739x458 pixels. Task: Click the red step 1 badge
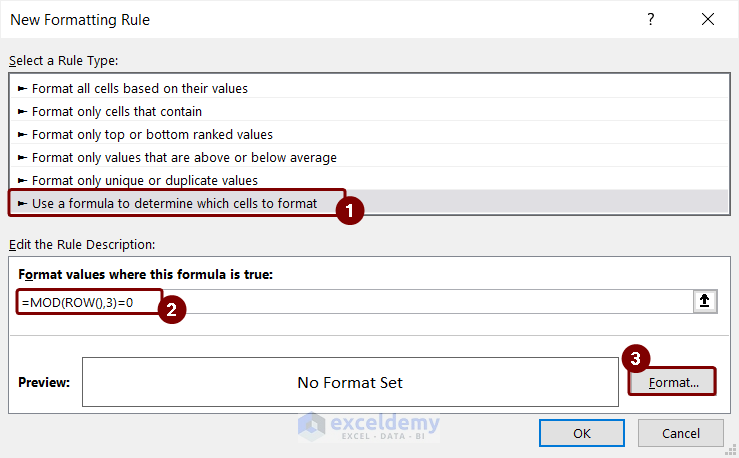[349, 210]
